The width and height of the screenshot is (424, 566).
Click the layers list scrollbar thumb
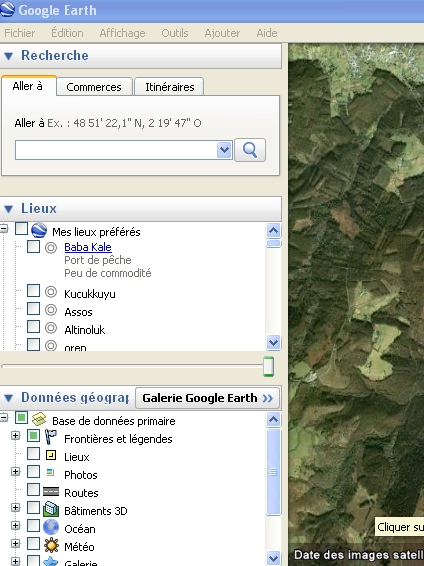[x=274, y=472]
